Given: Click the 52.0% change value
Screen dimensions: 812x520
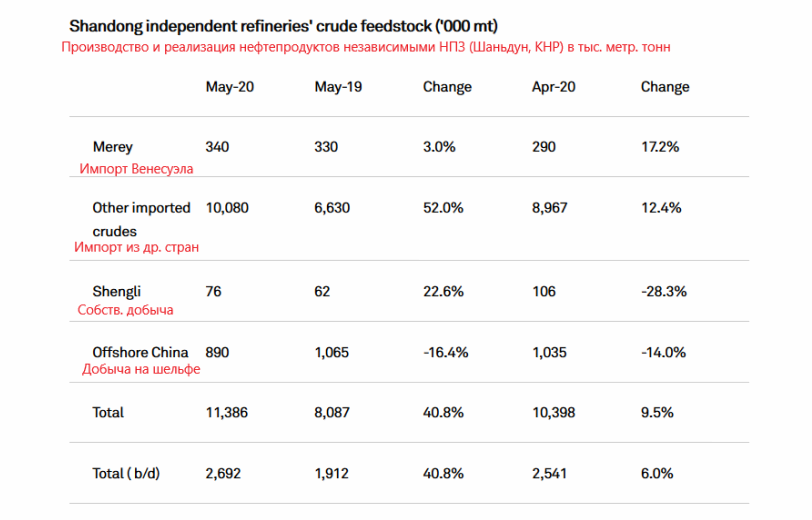Looking at the screenshot, I should click(443, 208).
